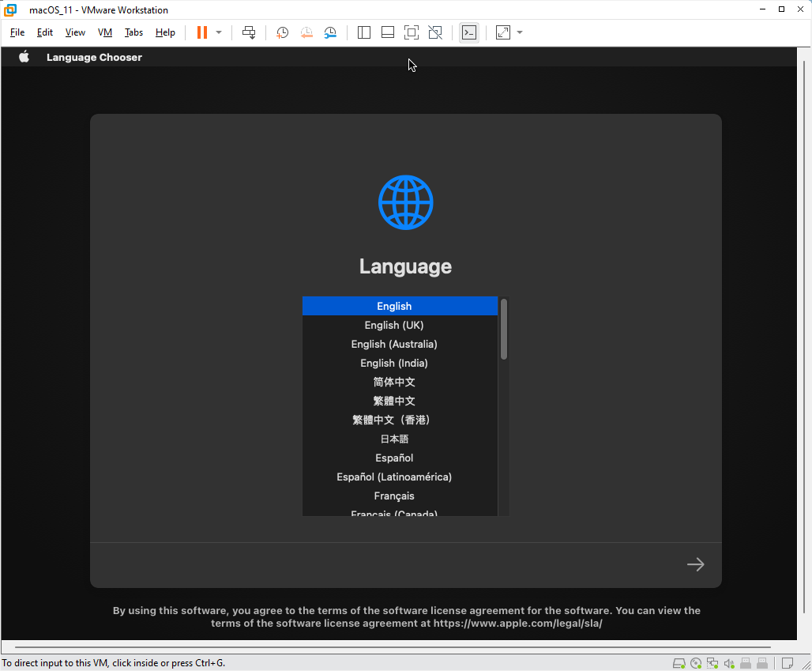Select Español language

click(x=400, y=458)
